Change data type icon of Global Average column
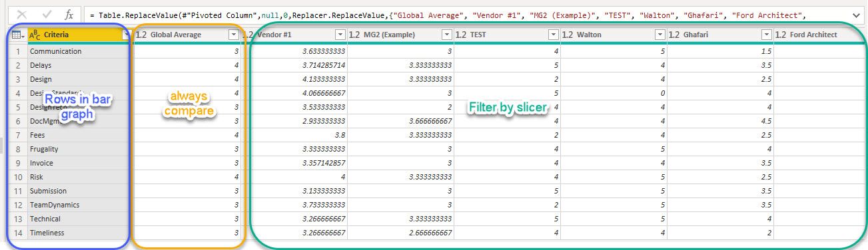Screen dimensions: 868x250 click(141, 35)
